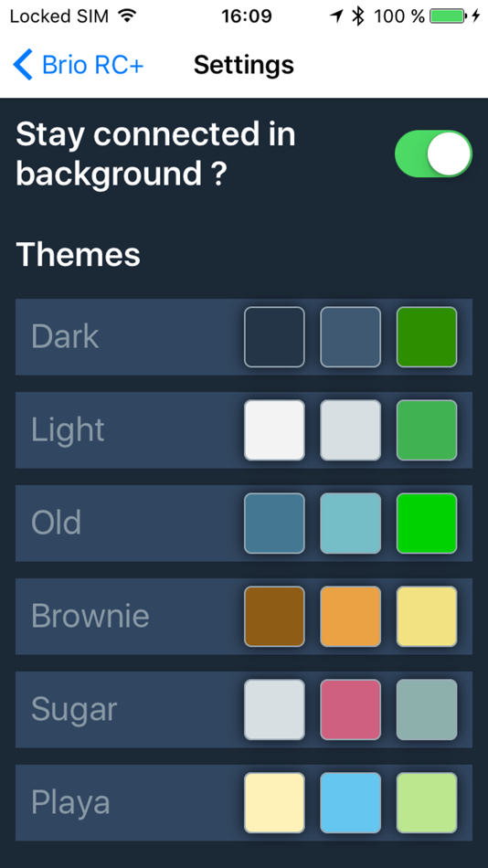The width and height of the screenshot is (488, 868).
Task: Tap the battery icon in status bar
Action: pos(449,16)
